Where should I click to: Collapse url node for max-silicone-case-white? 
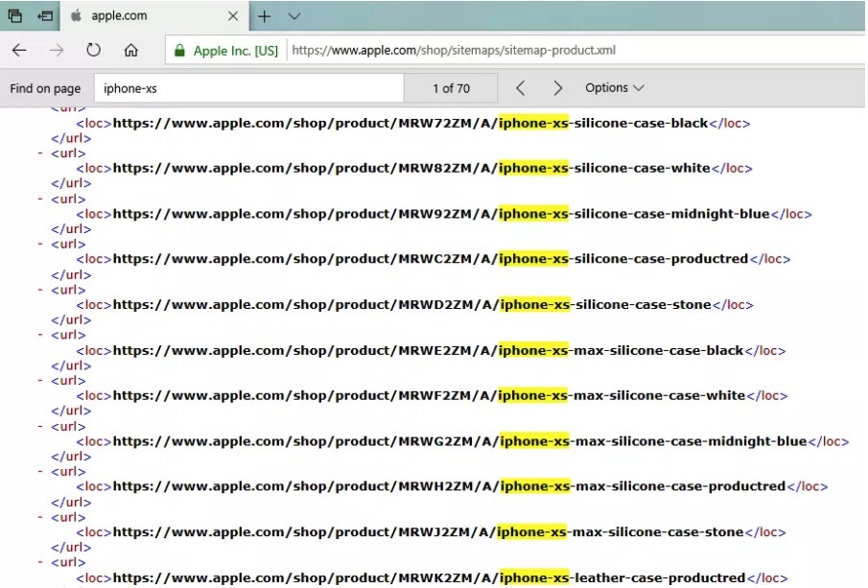click(40, 381)
